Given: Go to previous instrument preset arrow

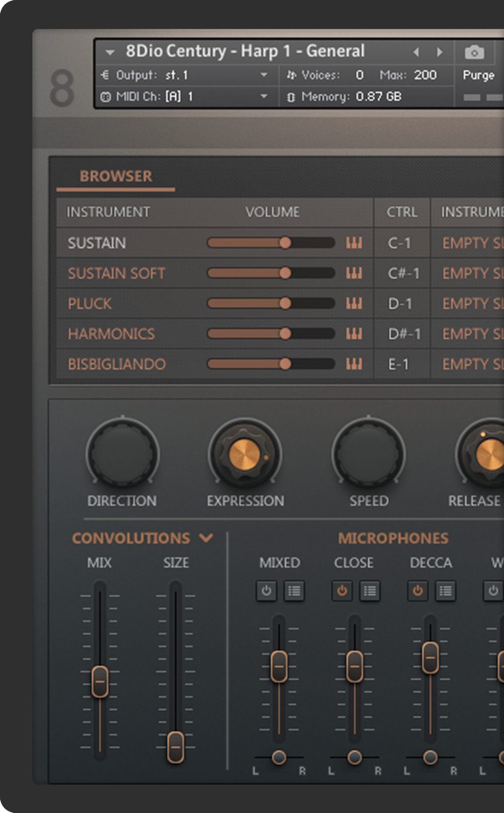Looking at the screenshot, I should [x=416, y=52].
